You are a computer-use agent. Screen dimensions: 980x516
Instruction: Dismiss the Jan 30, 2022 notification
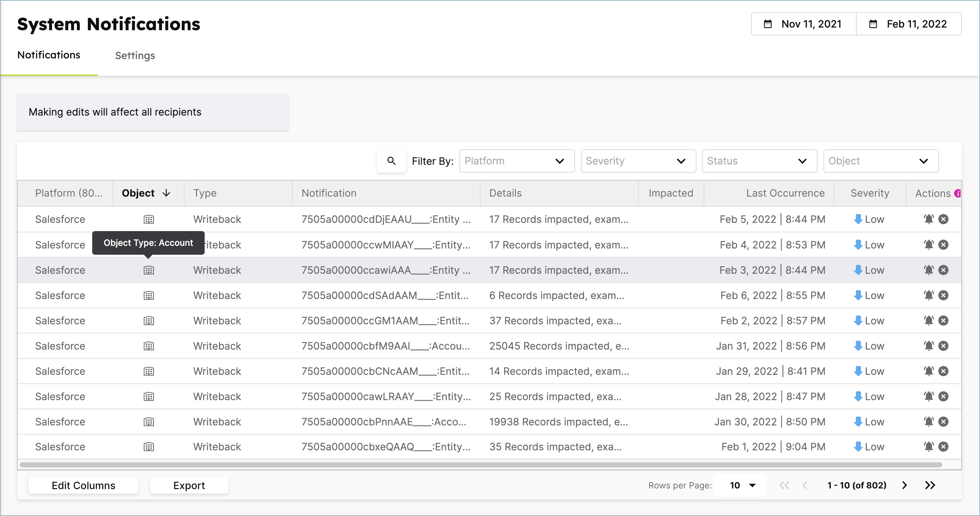click(943, 421)
